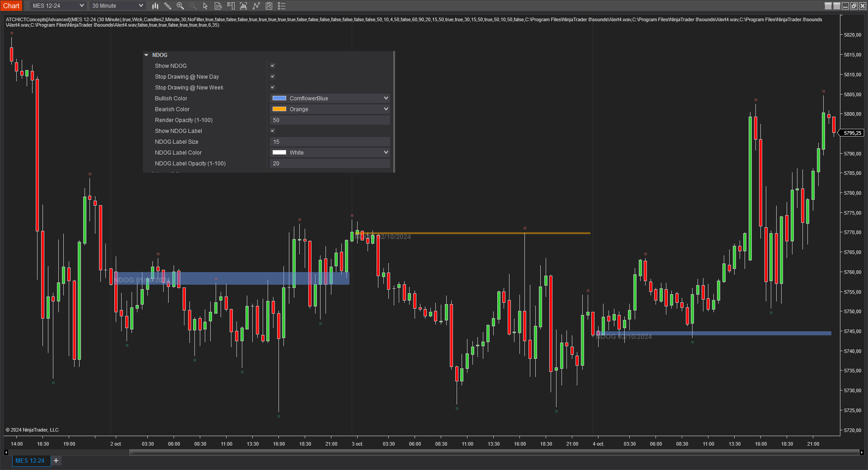Viewport: 868px width, 470px height.
Task: Toggle Show NDOG Label checkbox
Action: [x=273, y=131]
